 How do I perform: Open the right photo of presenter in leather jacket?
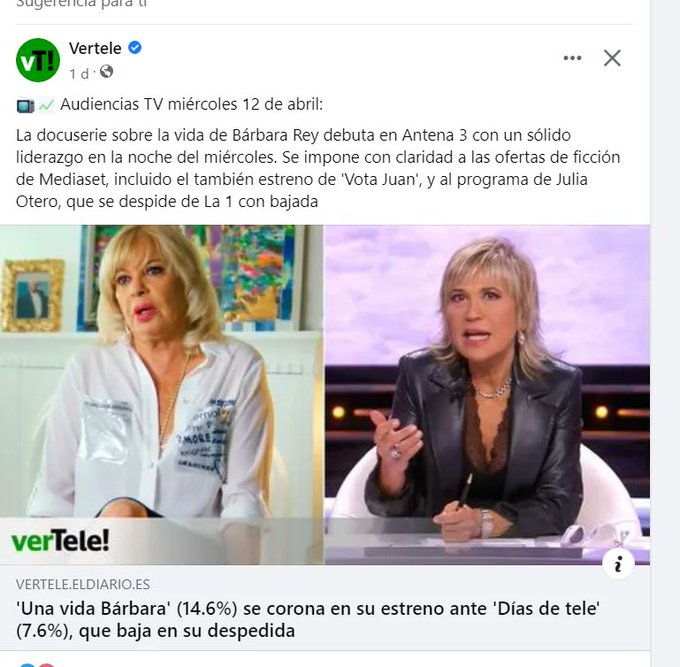[487, 395]
